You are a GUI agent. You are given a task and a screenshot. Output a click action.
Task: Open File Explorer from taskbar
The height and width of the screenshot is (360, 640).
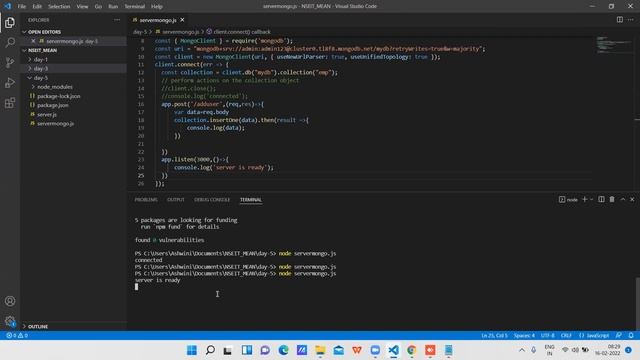[x=320, y=350]
